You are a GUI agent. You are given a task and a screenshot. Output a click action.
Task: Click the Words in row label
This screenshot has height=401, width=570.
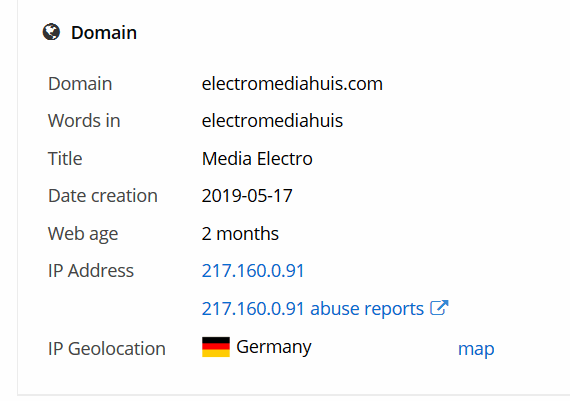[x=84, y=120]
